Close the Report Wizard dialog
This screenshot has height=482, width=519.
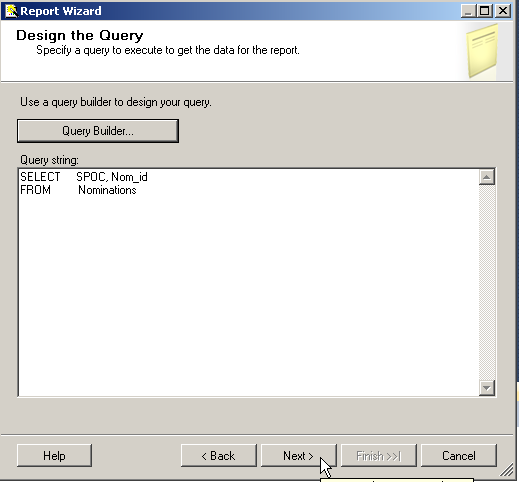click(503, 11)
